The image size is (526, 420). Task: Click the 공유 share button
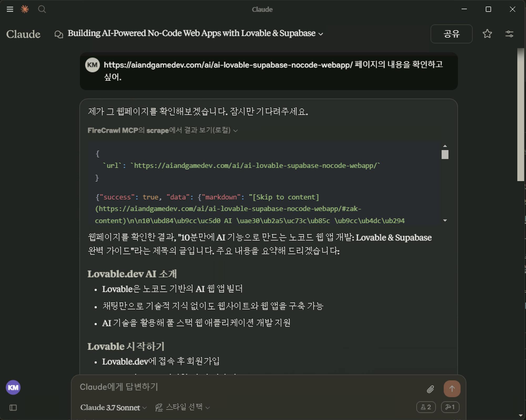pos(451,34)
